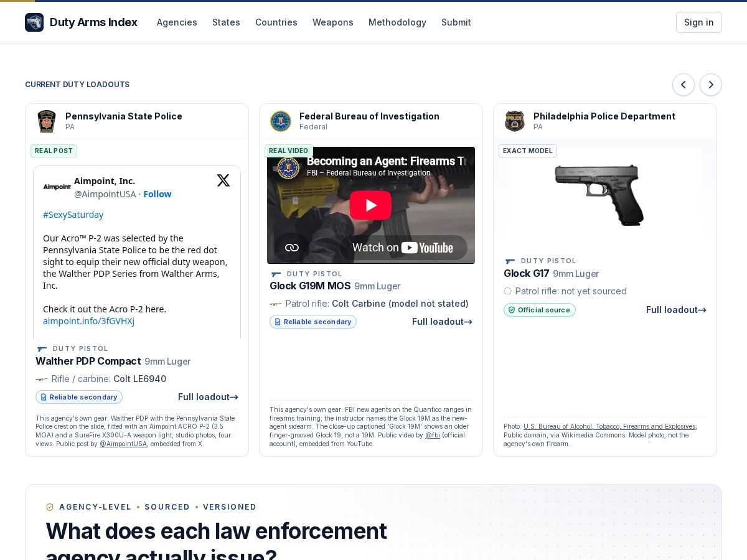The image size is (747, 560).
Task: Play the FBI firearms training video
Action: coord(370,205)
